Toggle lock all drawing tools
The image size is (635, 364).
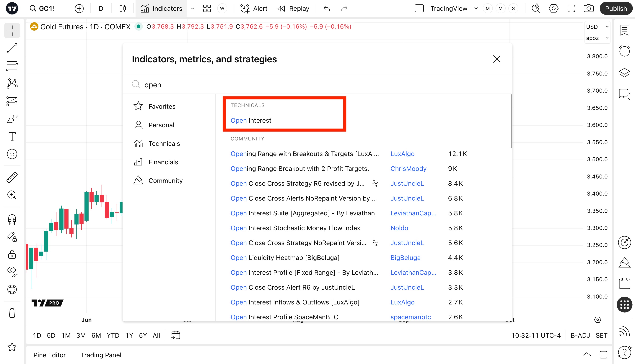coord(12,255)
